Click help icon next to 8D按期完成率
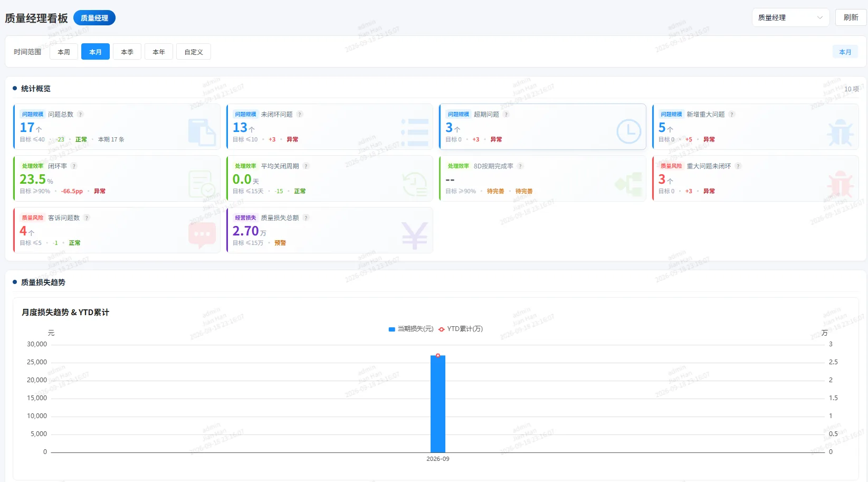 pyautogui.click(x=520, y=166)
